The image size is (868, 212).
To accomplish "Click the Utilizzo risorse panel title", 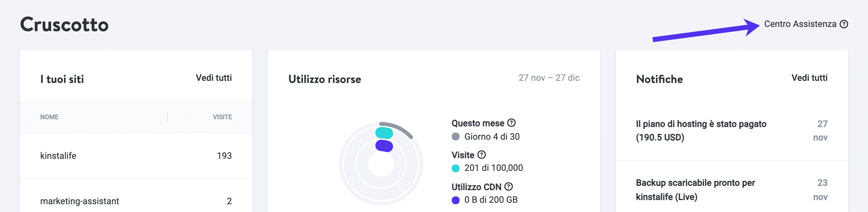I will click(x=324, y=79).
